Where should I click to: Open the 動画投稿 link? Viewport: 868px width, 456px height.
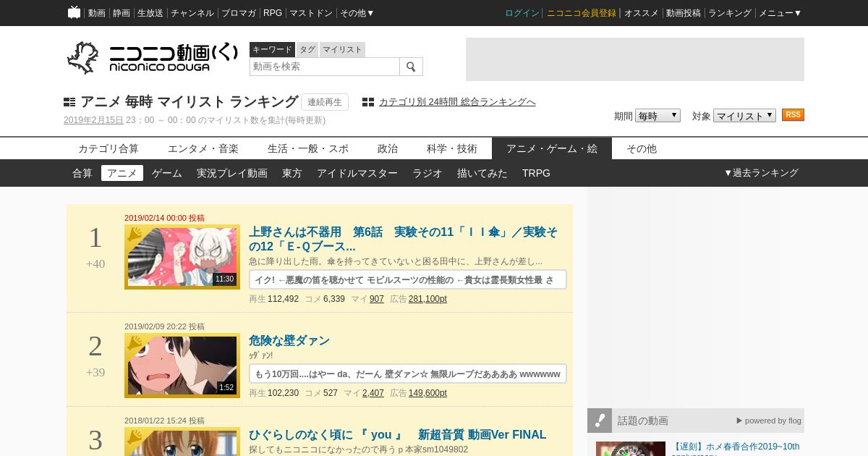[684, 13]
